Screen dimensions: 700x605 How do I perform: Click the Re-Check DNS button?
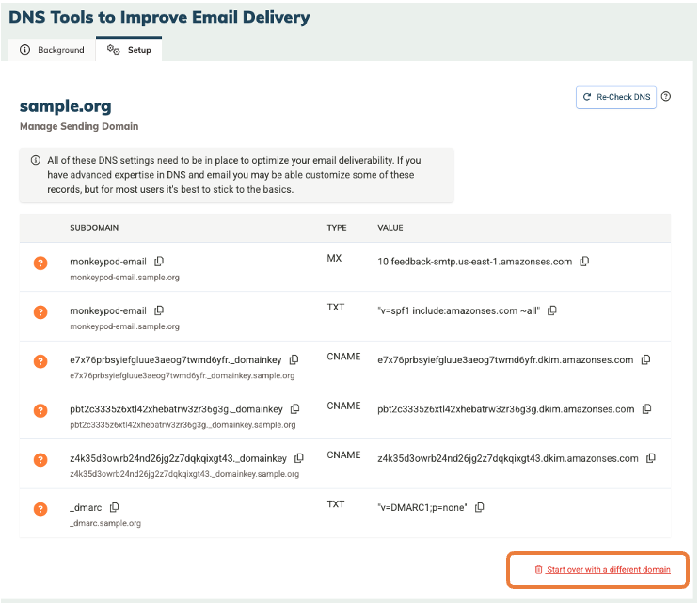pos(615,97)
